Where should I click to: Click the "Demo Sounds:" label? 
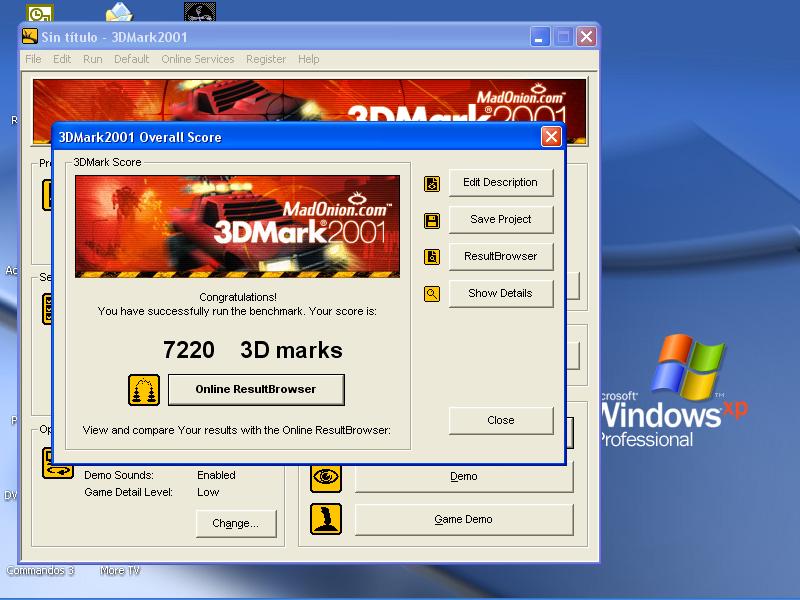(x=119, y=476)
